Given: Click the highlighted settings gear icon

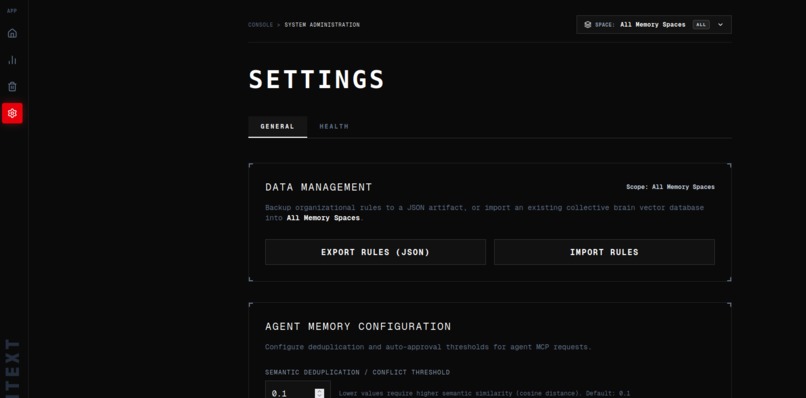Looking at the screenshot, I should [12, 113].
